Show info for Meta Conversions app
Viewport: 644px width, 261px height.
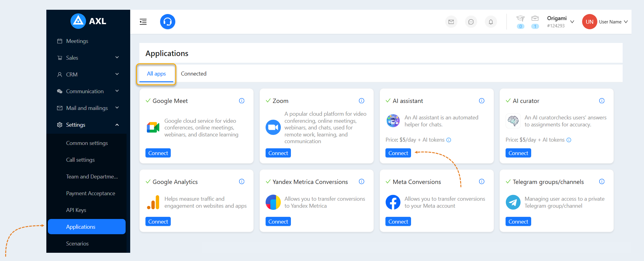click(x=482, y=182)
